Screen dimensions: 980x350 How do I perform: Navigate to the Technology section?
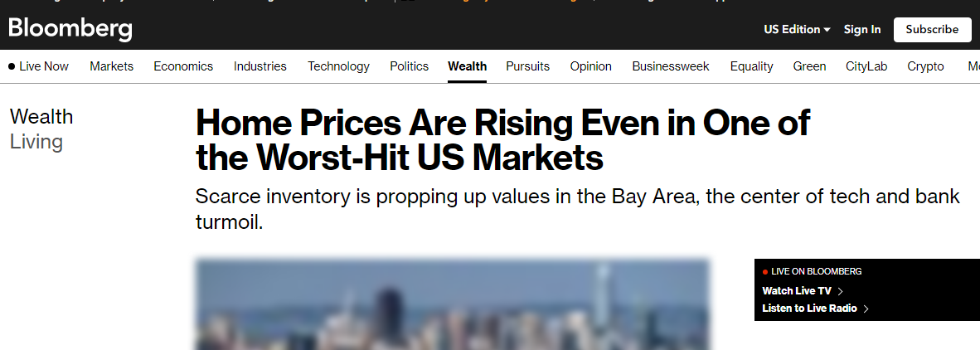338,66
